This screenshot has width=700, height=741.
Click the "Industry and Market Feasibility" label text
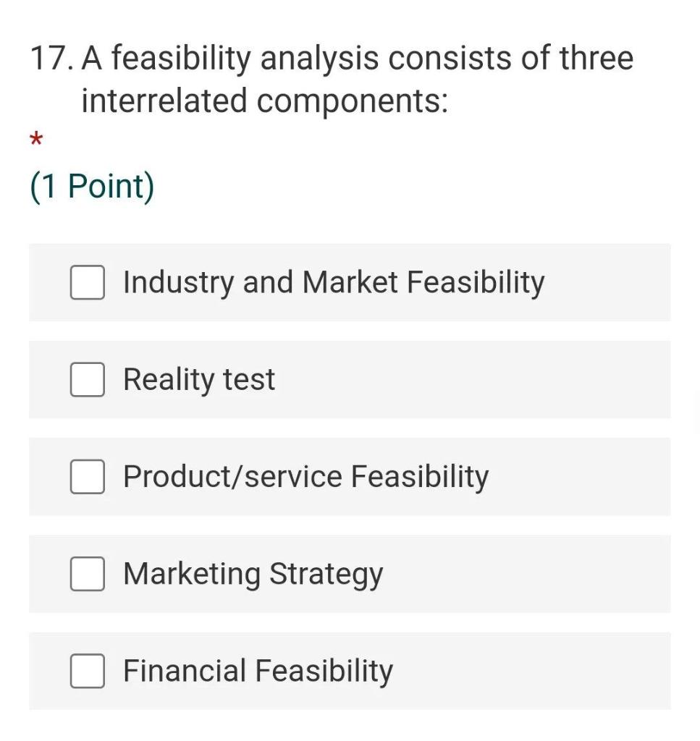pos(333,282)
